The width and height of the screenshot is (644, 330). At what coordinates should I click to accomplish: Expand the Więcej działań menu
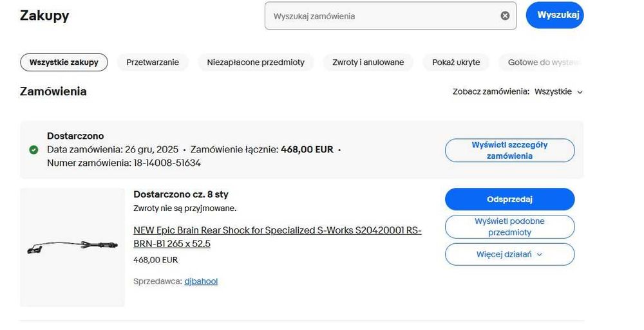tap(509, 254)
